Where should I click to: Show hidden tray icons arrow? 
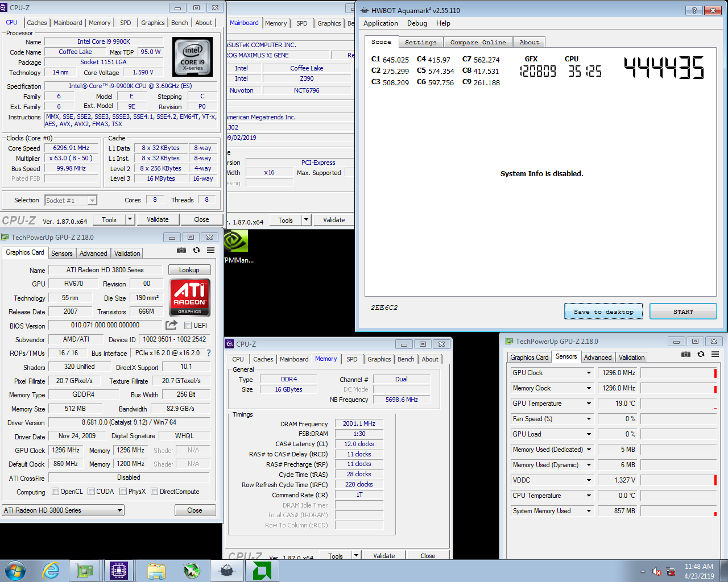pos(643,571)
